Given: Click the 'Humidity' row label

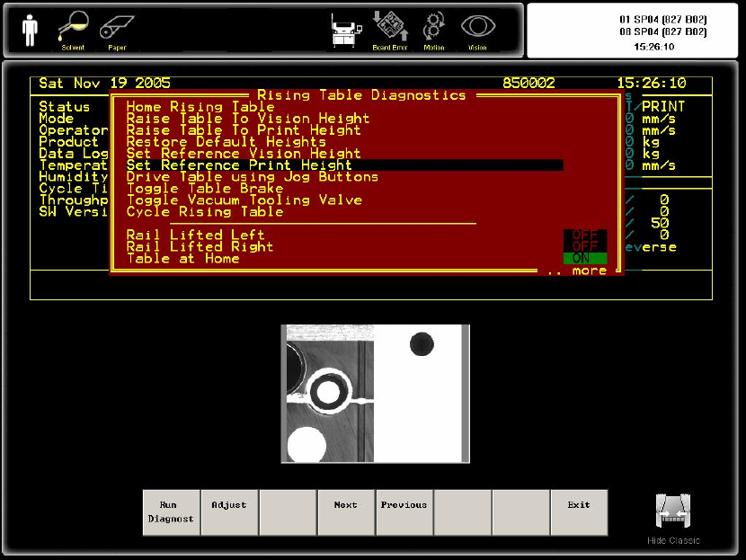Looking at the screenshot, I should pos(74,176).
